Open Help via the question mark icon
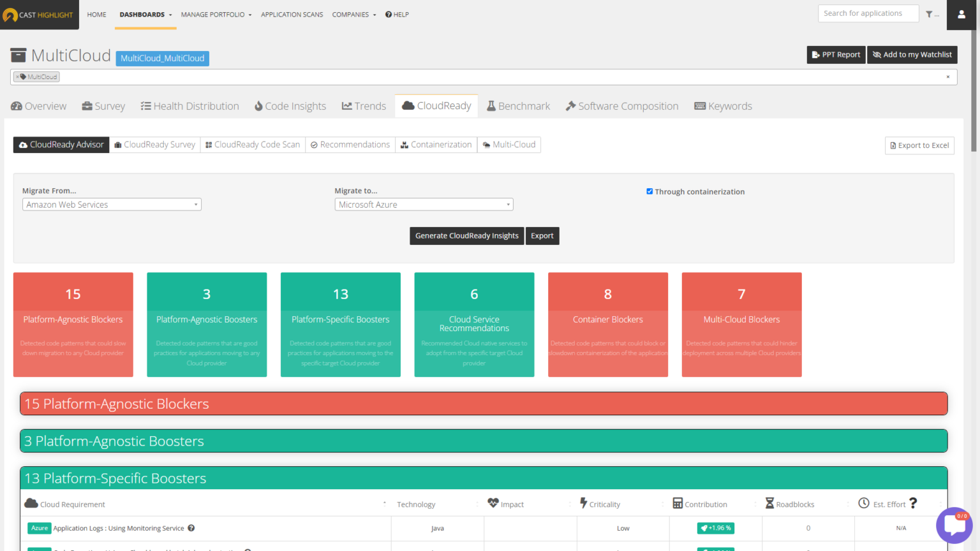Image resolution: width=980 pixels, height=551 pixels. [x=387, y=14]
